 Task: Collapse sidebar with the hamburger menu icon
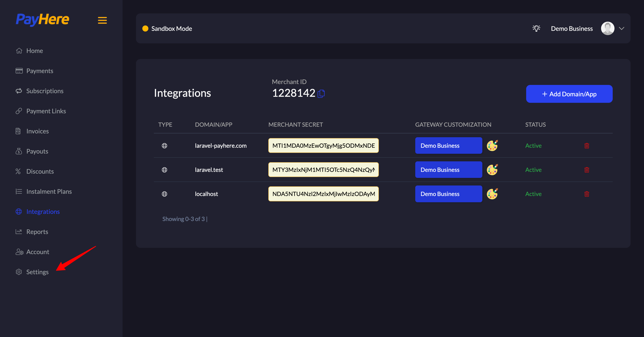[x=102, y=20]
